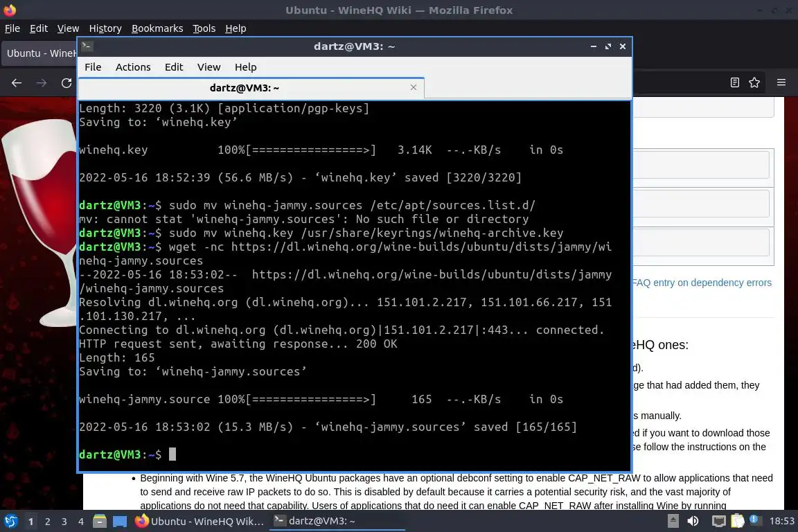798x532 pixels.
Task: Open the clipboard manager tray icon
Action: click(x=738, y=521)
